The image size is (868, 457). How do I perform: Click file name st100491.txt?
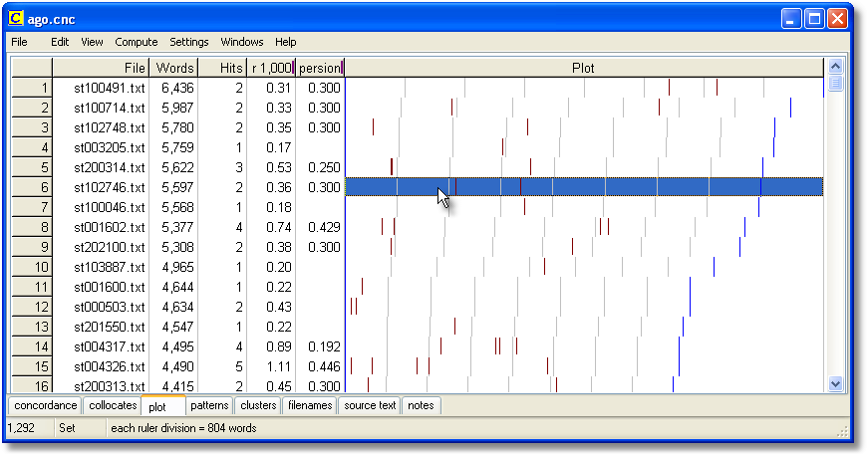(109, 88)
